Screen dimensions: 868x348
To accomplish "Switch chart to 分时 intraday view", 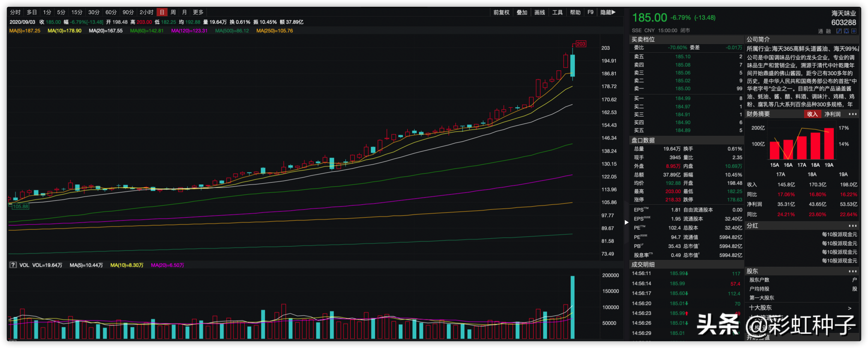I will point(15,12).
